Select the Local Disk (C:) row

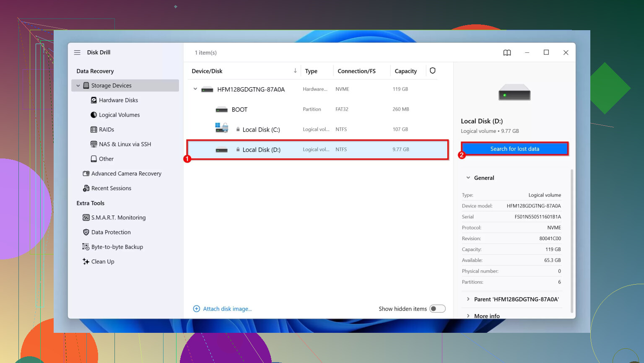coord(261,130)
